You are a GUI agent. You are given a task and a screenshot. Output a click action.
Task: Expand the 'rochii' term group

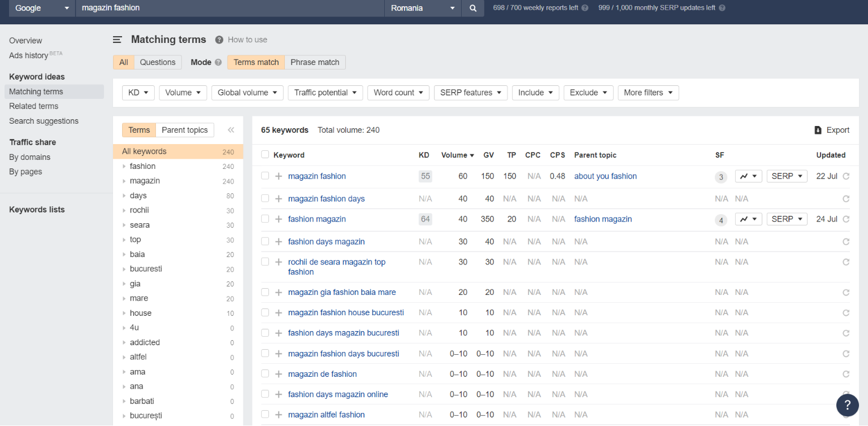pyautogui.click(x=124, y=210)
